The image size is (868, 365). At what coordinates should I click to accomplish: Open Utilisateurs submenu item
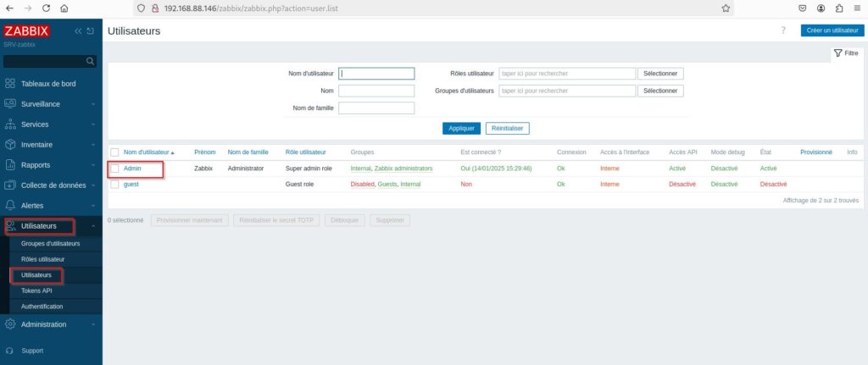tap(36, 275)
